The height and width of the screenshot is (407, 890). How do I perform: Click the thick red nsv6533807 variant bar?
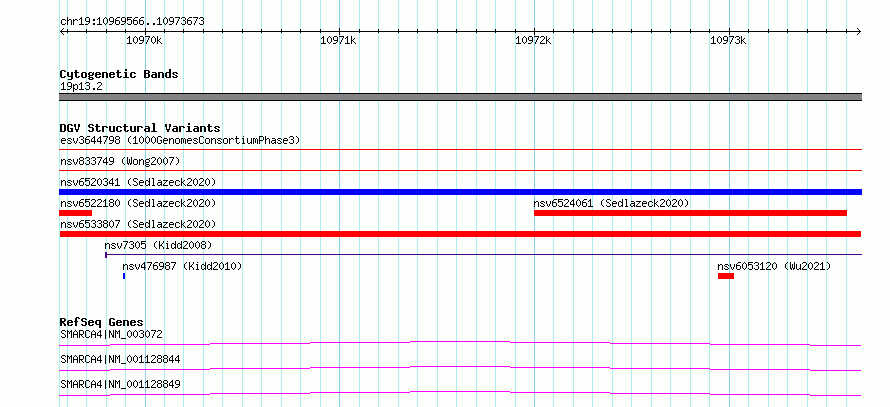[460, 234]
